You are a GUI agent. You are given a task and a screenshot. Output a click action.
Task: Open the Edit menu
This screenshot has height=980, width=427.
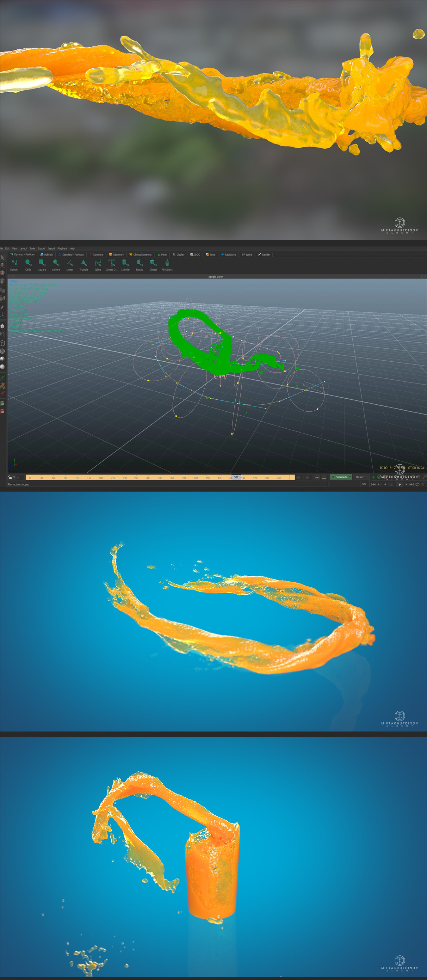[7, 248]
